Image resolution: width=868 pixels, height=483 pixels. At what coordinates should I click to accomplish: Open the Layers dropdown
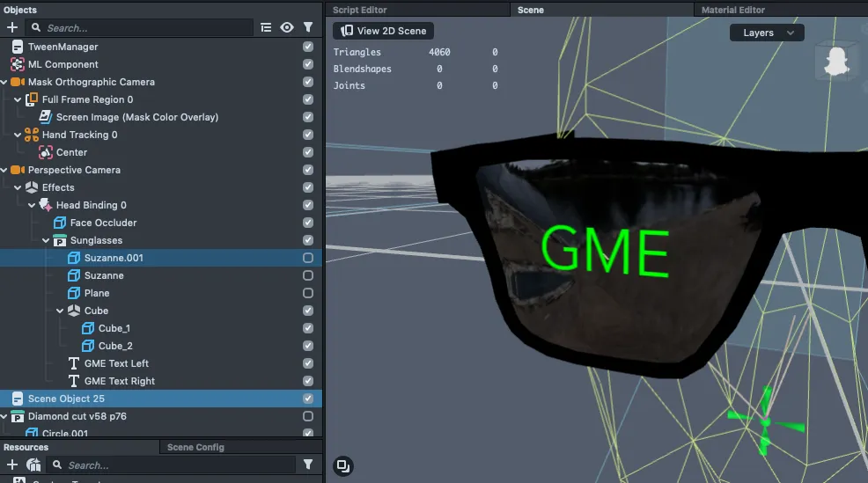coord(767,33)
